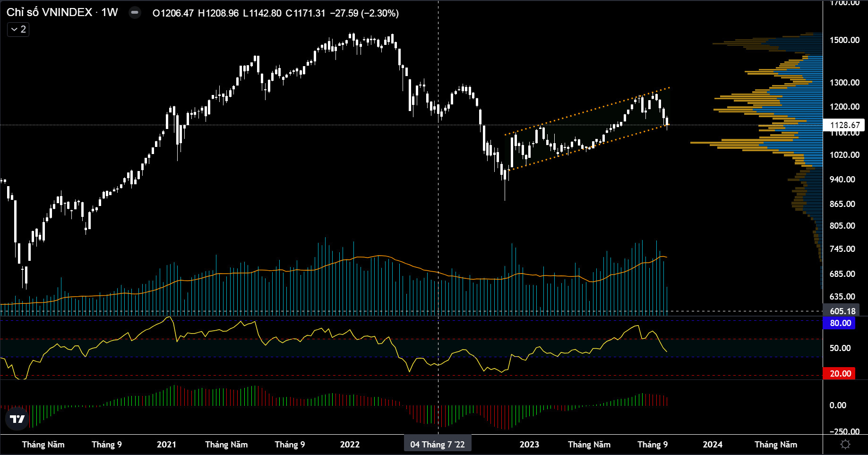Click the 80.00 overbought level label
This screenshot has width=868, height=455.
point(840,323)
